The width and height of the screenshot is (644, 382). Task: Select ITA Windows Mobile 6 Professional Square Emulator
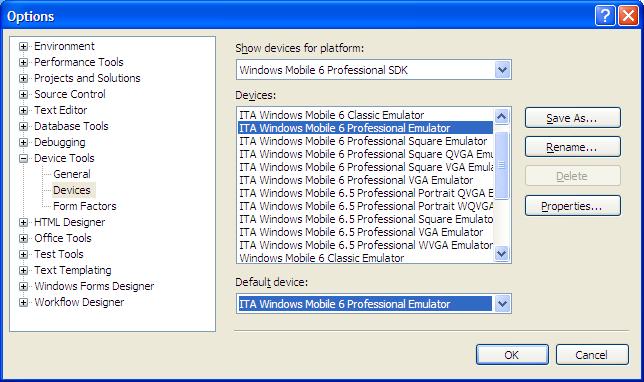366,141
